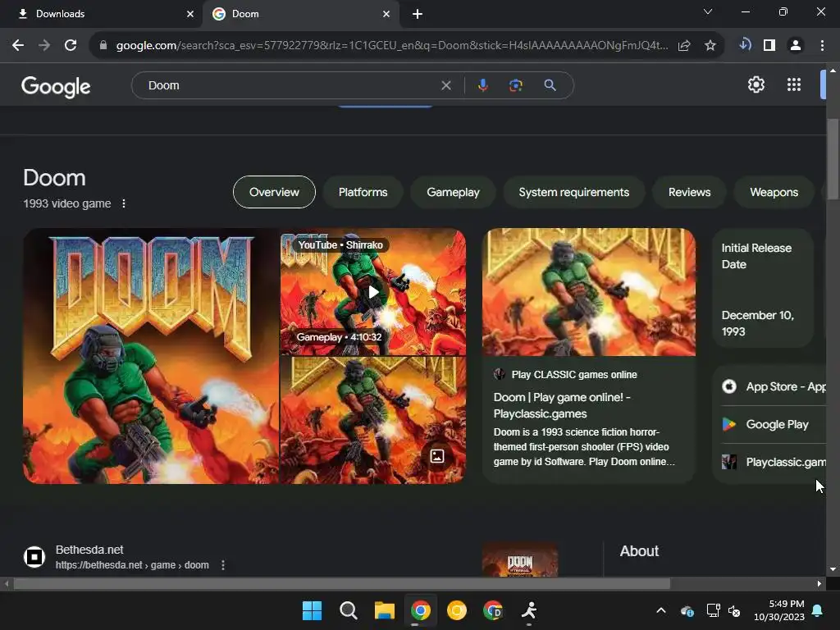Show hidden system tray icons

click(661, 610)
